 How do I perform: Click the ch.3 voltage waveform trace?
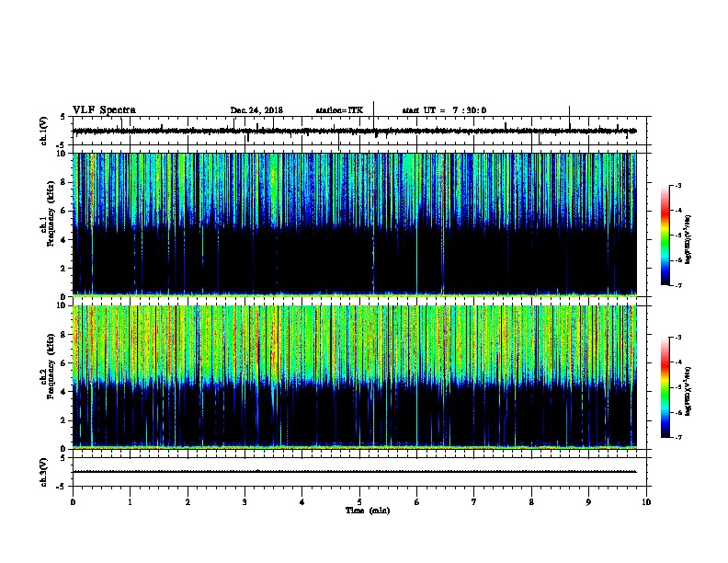355,472
